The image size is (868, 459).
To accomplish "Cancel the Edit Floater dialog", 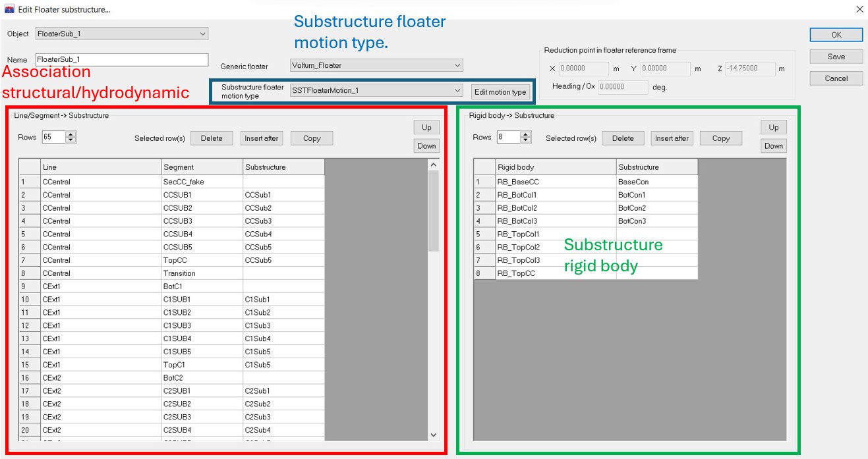I will pyautogui.click(x=836, y=78).
